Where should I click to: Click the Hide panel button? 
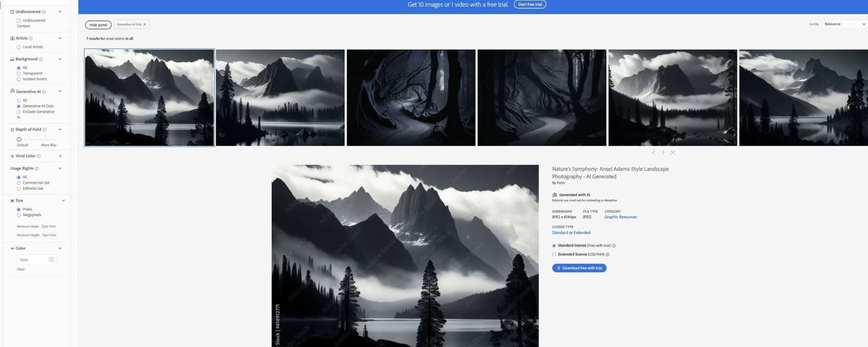click(x=98, y=25)
